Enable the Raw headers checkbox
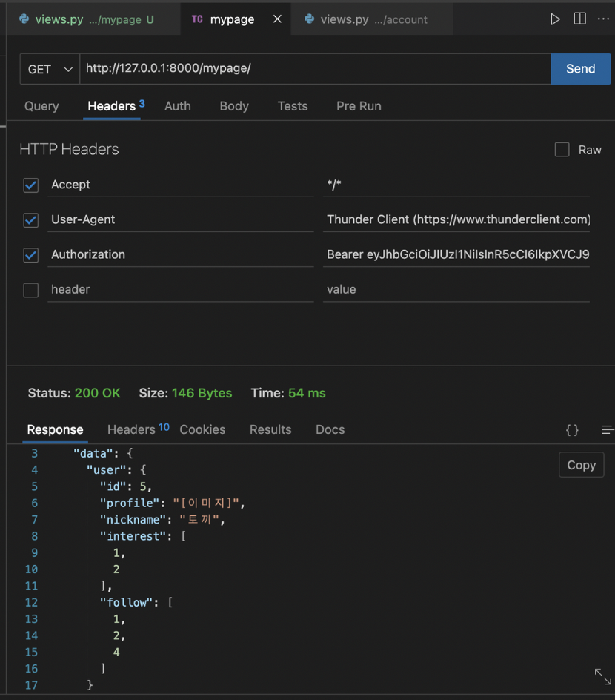 click(x=562, y=150)
